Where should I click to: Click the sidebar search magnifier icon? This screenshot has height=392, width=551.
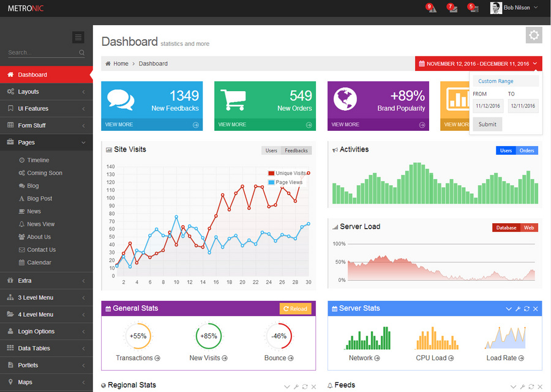tap(81, 53)
